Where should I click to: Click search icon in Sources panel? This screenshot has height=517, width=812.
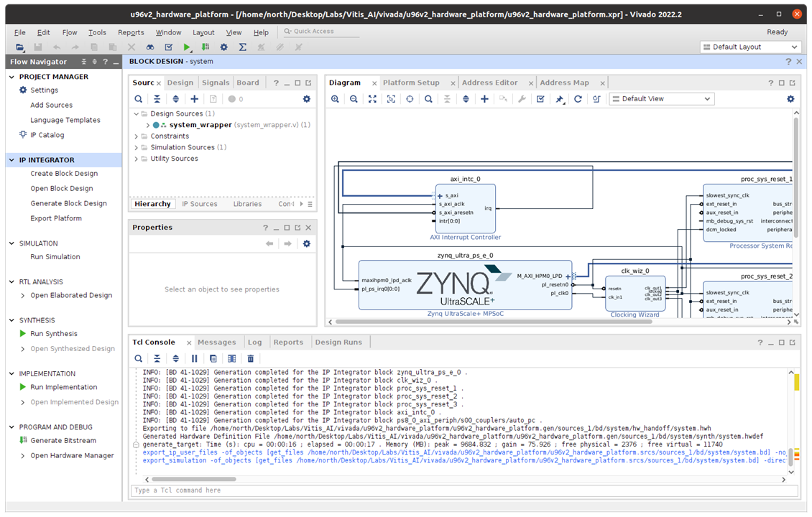point(138,99)
